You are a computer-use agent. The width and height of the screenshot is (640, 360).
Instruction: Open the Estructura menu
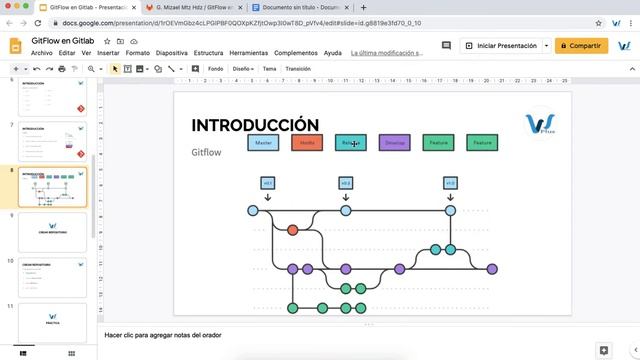(209, 53)
